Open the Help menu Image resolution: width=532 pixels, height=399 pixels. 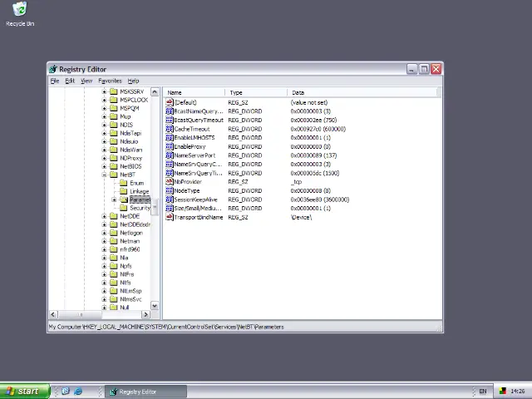pyautogui.click(x=133, y=81)
